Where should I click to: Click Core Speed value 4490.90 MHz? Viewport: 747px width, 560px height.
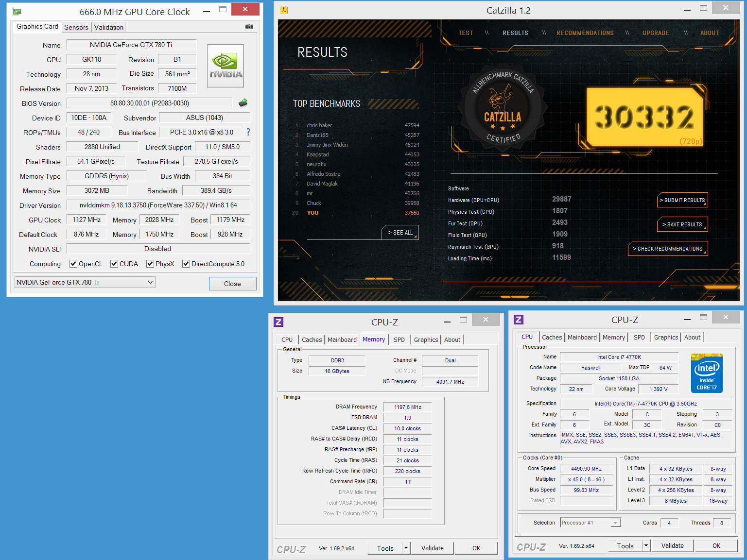point(586,469)
